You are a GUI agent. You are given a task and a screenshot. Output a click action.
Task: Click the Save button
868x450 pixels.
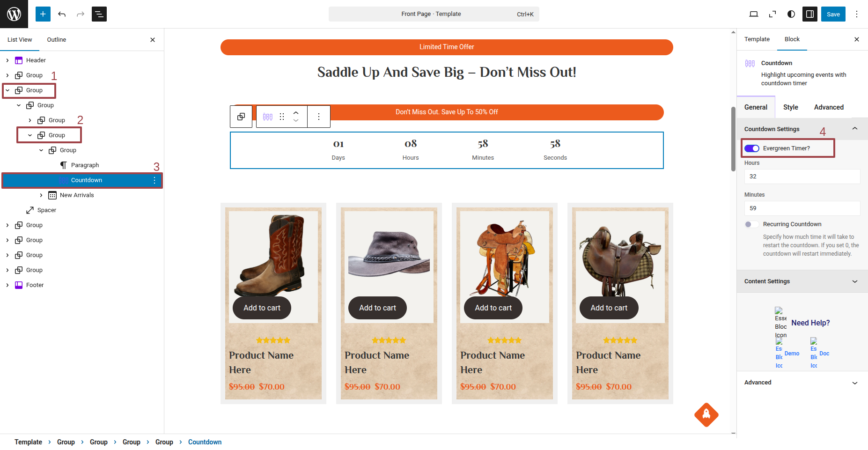(833, 14)
